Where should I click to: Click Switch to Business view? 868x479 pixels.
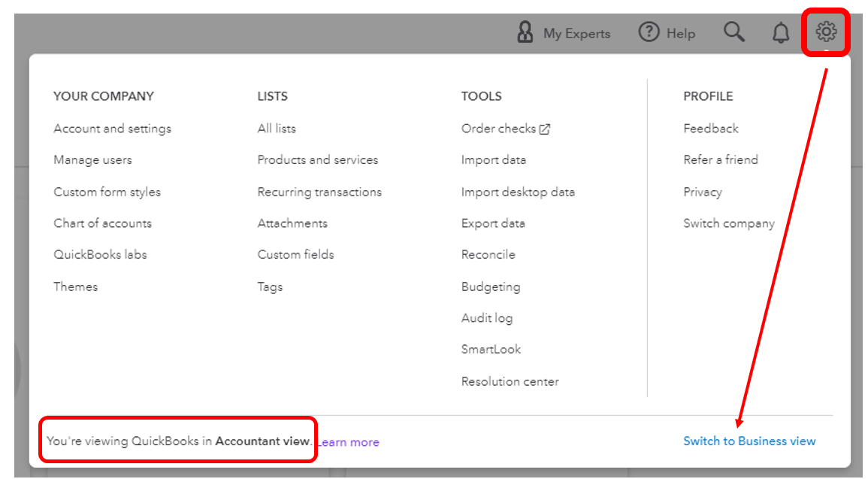coord(749,441)
